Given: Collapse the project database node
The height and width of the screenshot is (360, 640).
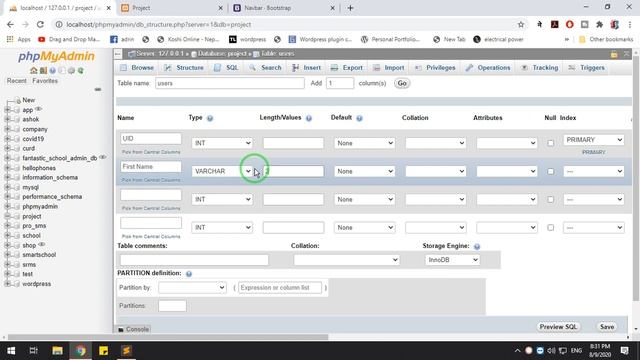Looking at the screenshot, I should (7, 216).
